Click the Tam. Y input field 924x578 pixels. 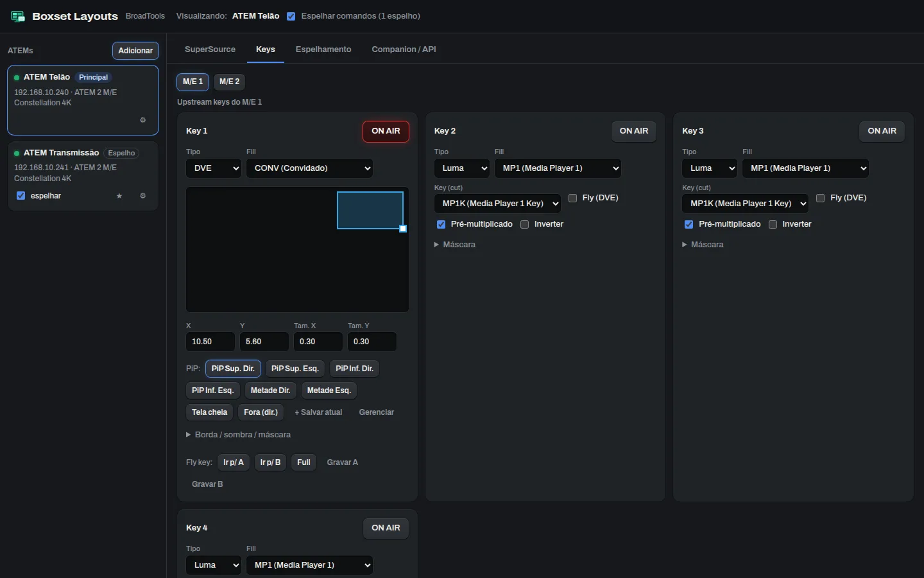coord(372,342)
